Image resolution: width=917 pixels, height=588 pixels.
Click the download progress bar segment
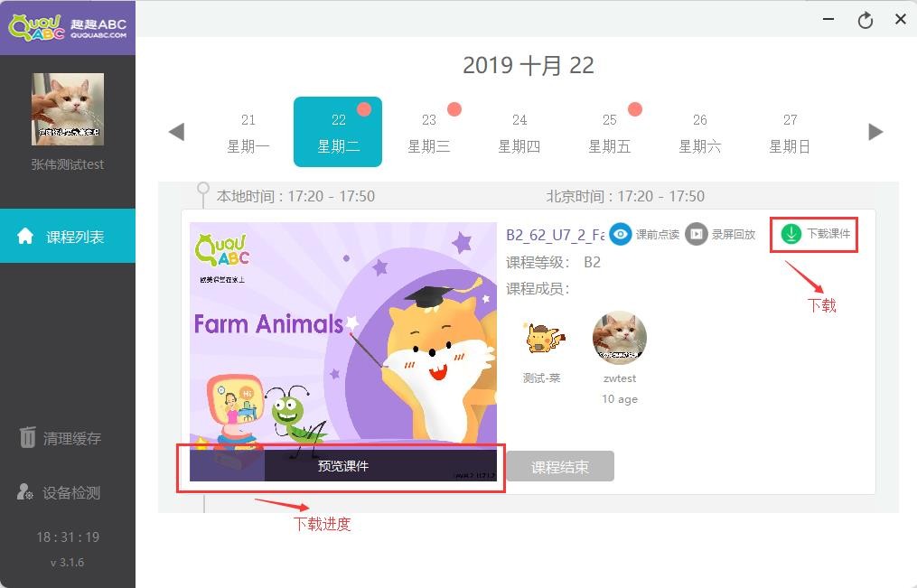pyautogui.click(x=227, y=465)
